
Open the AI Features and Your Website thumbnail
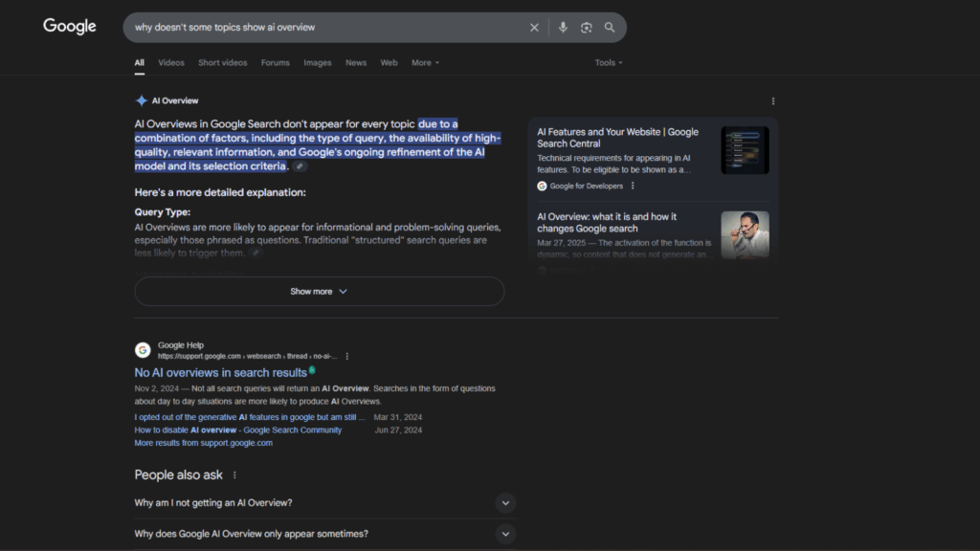click(745, 150)
